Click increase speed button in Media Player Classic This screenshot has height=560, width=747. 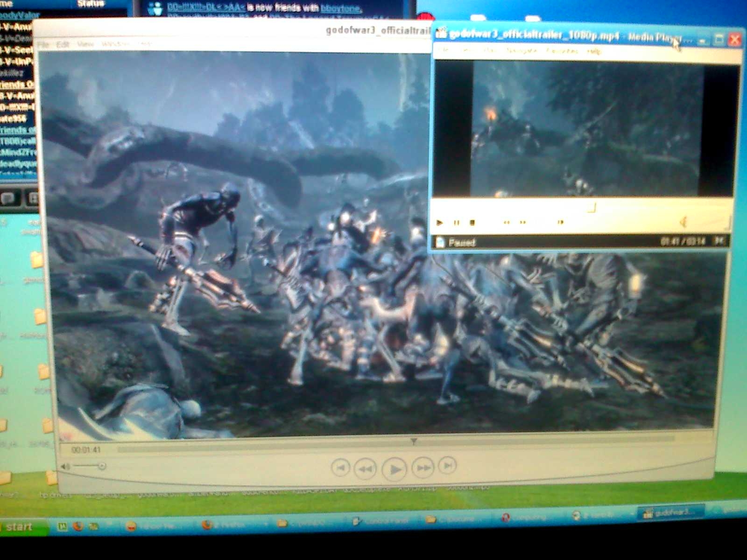(x=523, y=223)
